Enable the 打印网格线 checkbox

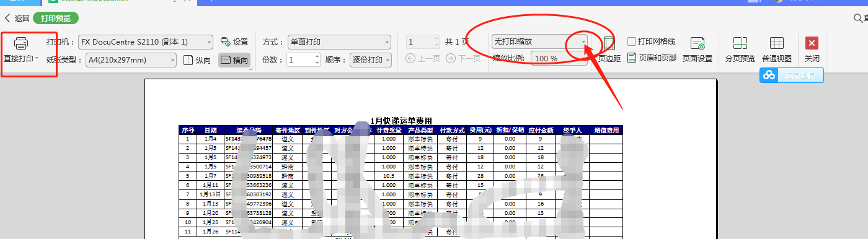coord(632,41)
